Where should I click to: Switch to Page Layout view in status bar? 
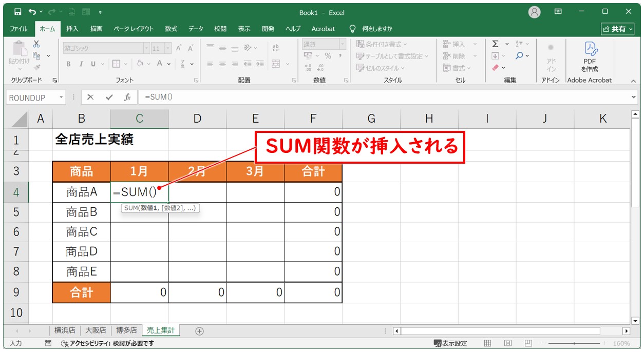507,343
